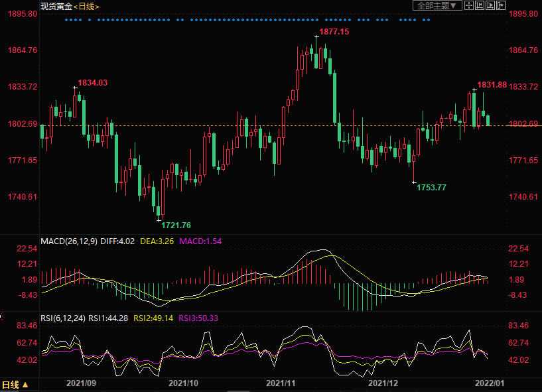The width and height of the screenshot is (542, 392).
Task: Click the 1834.03 high price label
Action: coord(93,83)
